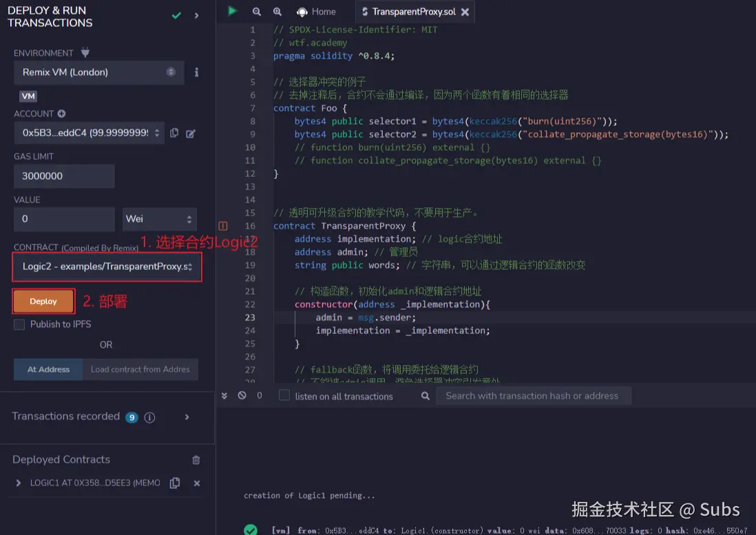The height and width of the screenshot is (535, 756).
Task: Open the Logic2 contract selection dropdown
Action: (107, 266)
